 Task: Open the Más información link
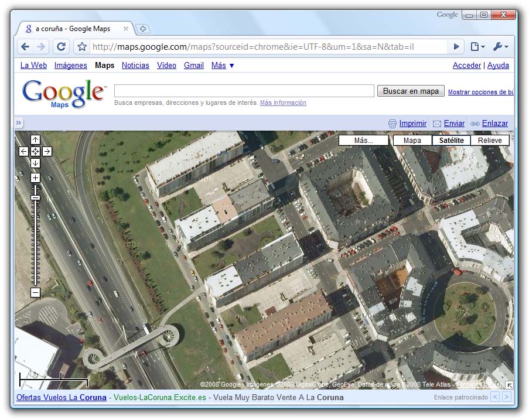(283, 103)
